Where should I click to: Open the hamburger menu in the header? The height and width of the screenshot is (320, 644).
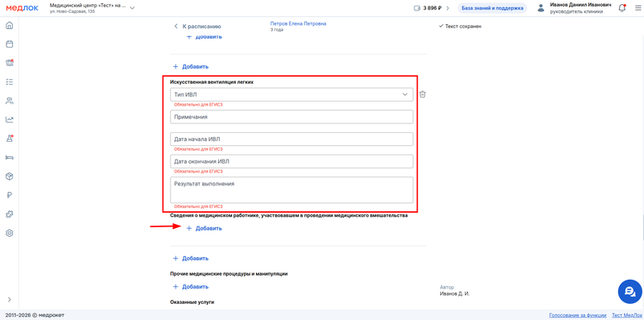click(x=638, y=8)
